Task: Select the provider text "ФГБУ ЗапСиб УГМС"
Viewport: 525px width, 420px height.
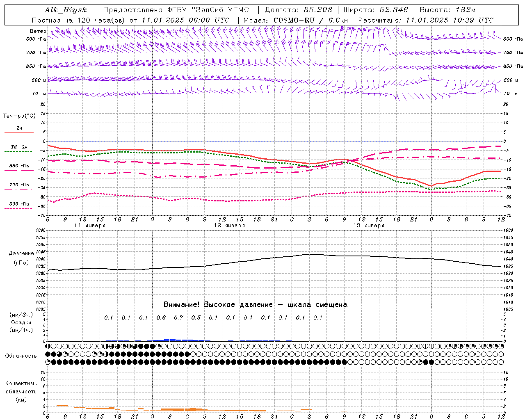Action: (210, 10)
